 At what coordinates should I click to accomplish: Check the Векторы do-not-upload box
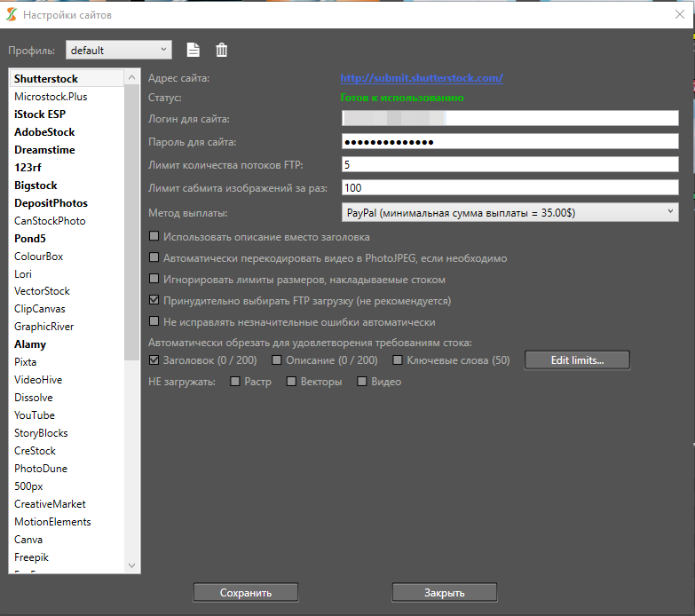291,381
